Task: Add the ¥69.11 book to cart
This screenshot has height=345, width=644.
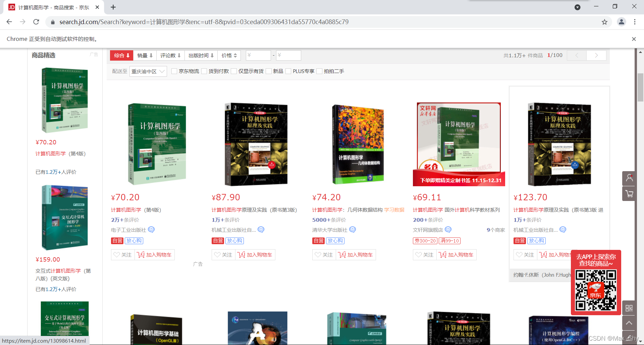Action: (x=457, y=255)
